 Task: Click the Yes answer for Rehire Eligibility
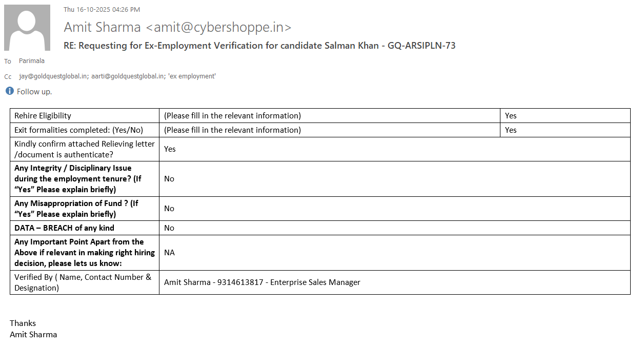[x=511, y=116]
